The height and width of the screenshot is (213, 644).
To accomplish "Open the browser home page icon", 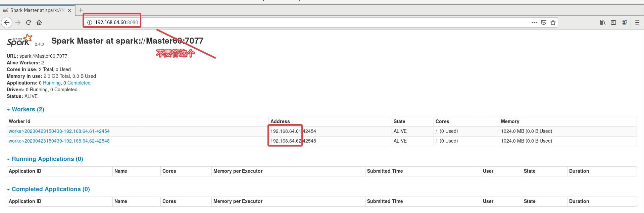I will coord(39,22).
